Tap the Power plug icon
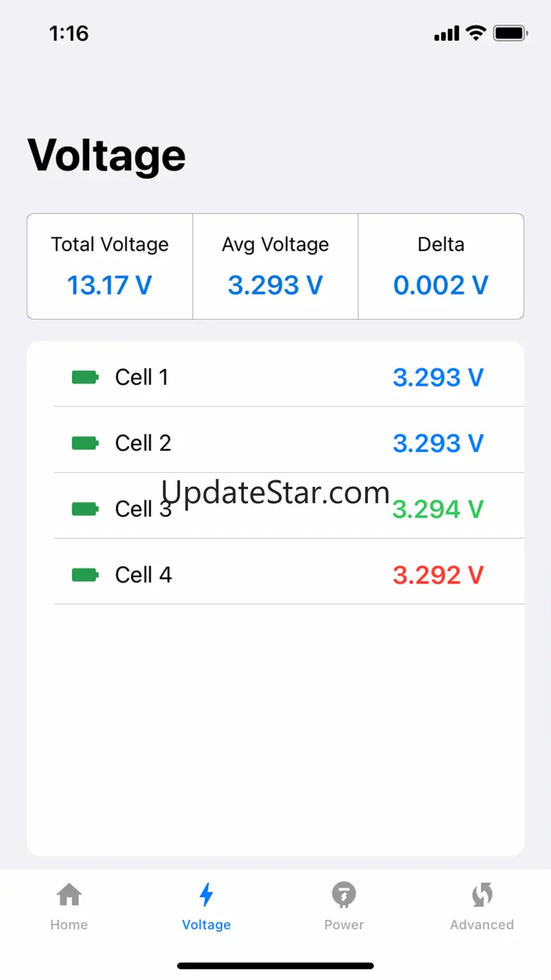The height and width of the screenshot is (980, 551). [344, 895]
